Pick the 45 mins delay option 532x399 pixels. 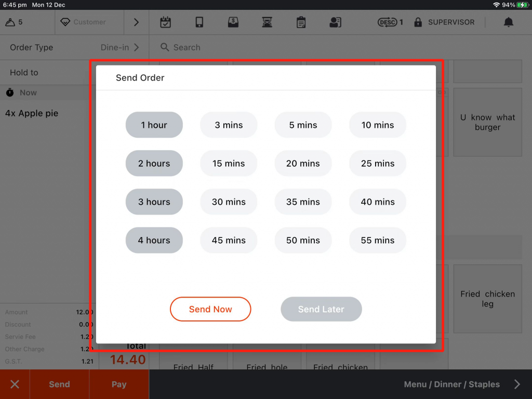pos(229,240)
